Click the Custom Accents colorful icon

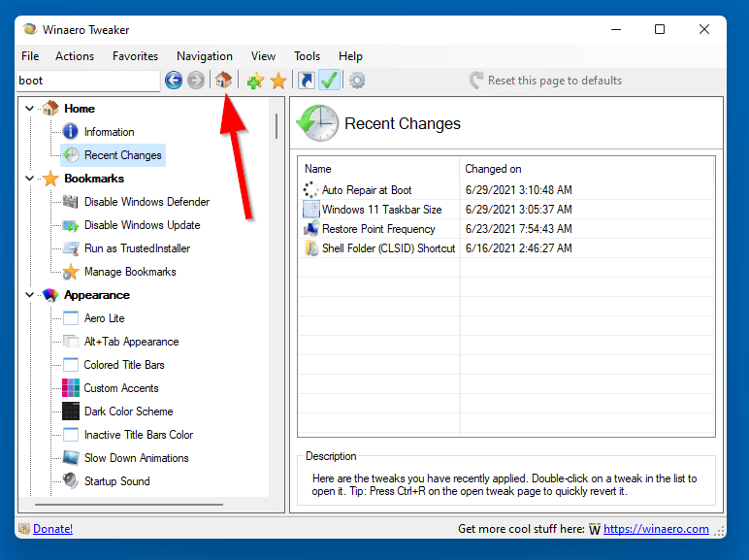tap(71, 388)
